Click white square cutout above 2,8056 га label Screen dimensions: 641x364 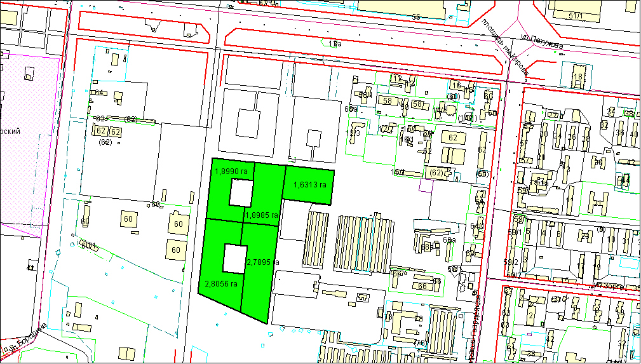tap(234, 259)
